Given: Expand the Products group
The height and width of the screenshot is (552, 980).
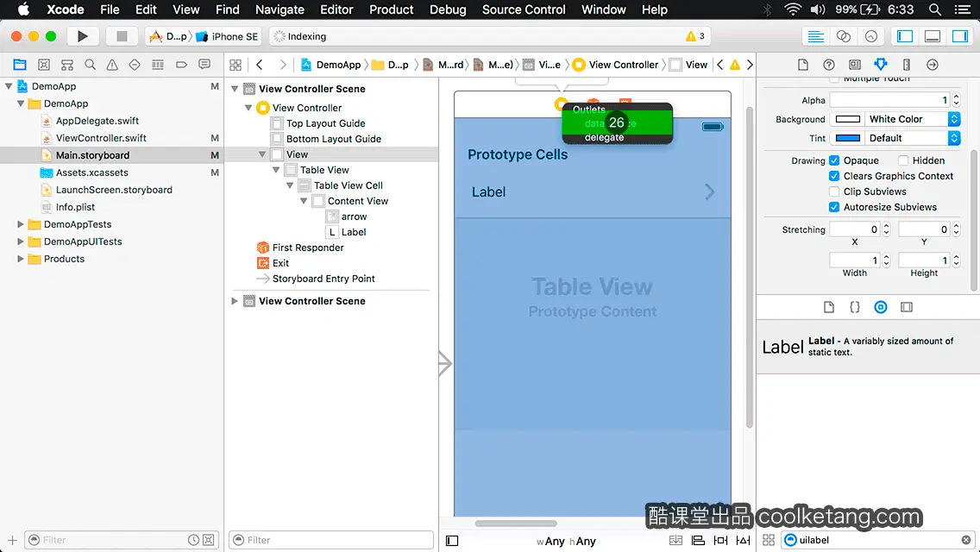Looking at the screenshot, I should (20, 259).
